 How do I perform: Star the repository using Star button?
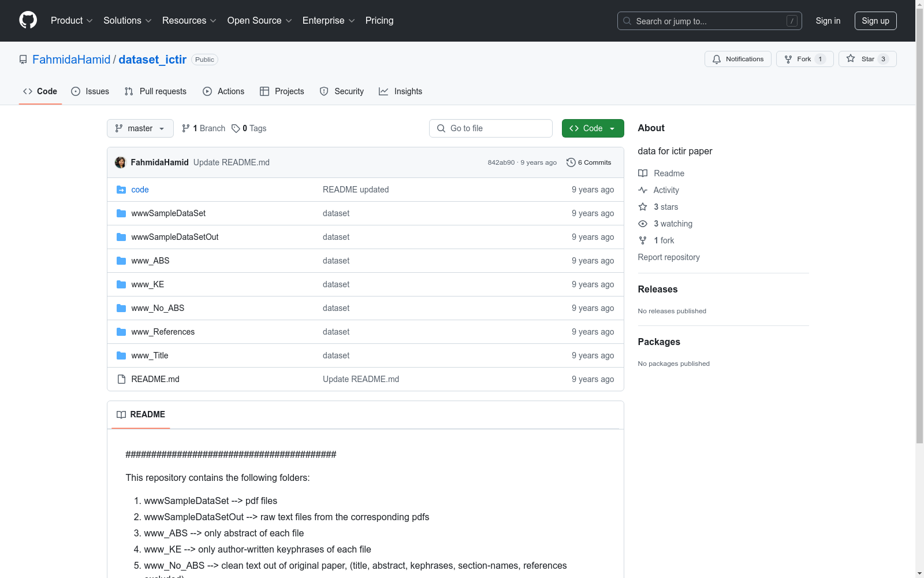[x=867, y=59]
